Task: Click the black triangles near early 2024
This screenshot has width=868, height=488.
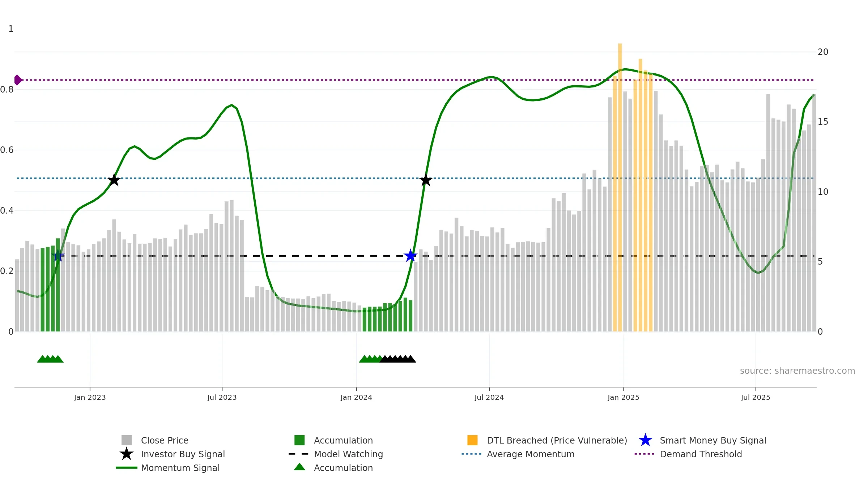Action: pos(398,359)
